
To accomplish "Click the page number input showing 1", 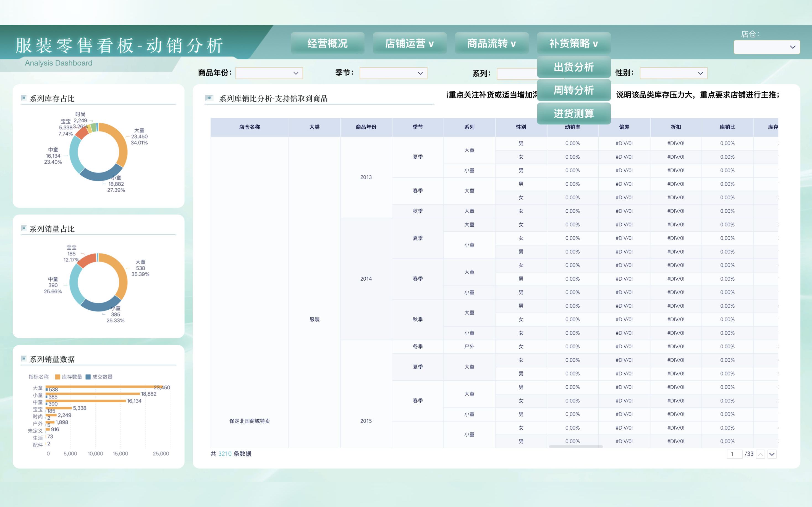I will (x=734, y=454).
